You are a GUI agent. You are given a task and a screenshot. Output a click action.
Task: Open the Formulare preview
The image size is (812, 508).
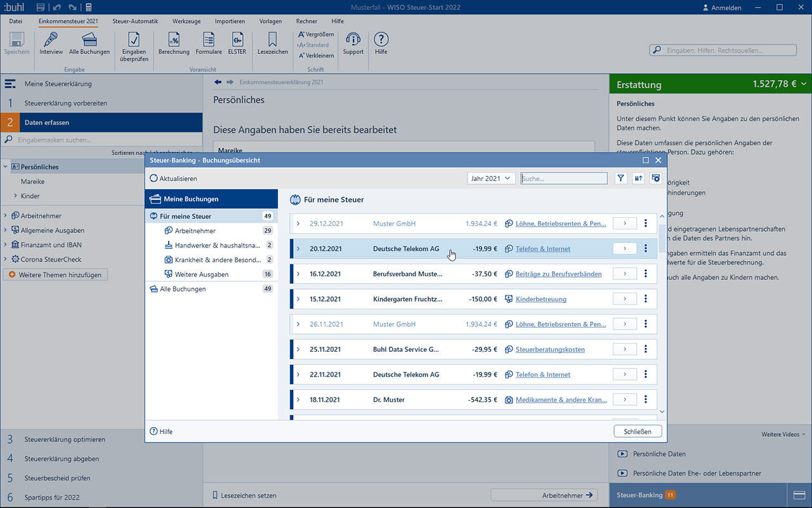(x=209, y=44)
